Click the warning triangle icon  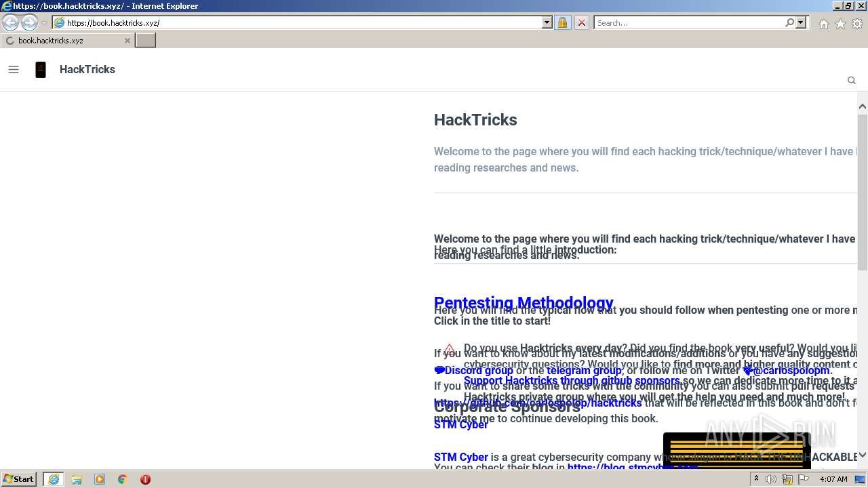pyautogui.click(x=450, y=350)
